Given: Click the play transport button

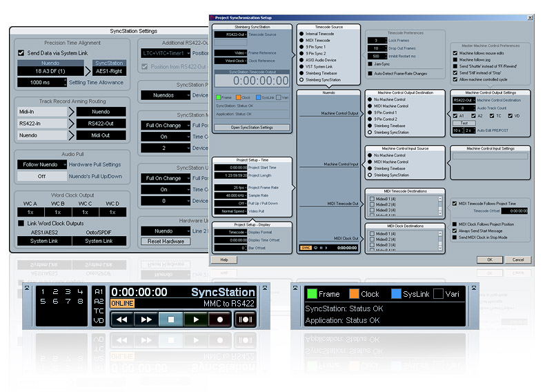Looking at the screenshot, I should coord(196,320).
